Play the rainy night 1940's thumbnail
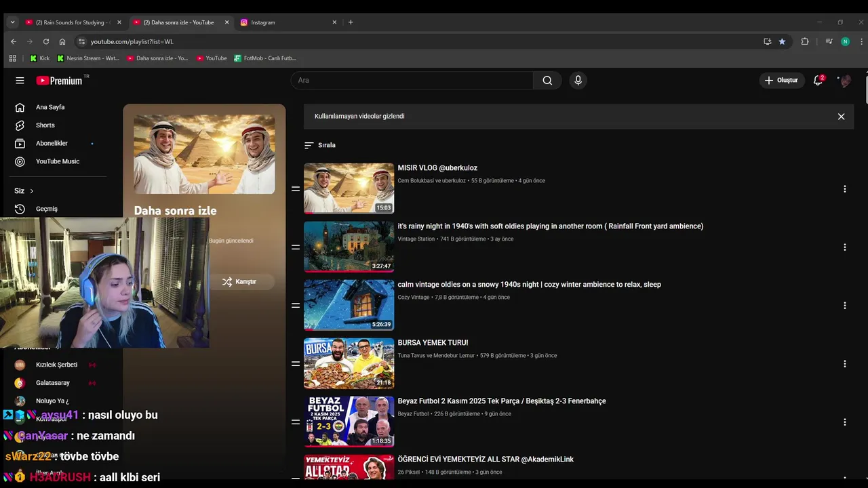868x488 pixels. click(x=349, y=247)
